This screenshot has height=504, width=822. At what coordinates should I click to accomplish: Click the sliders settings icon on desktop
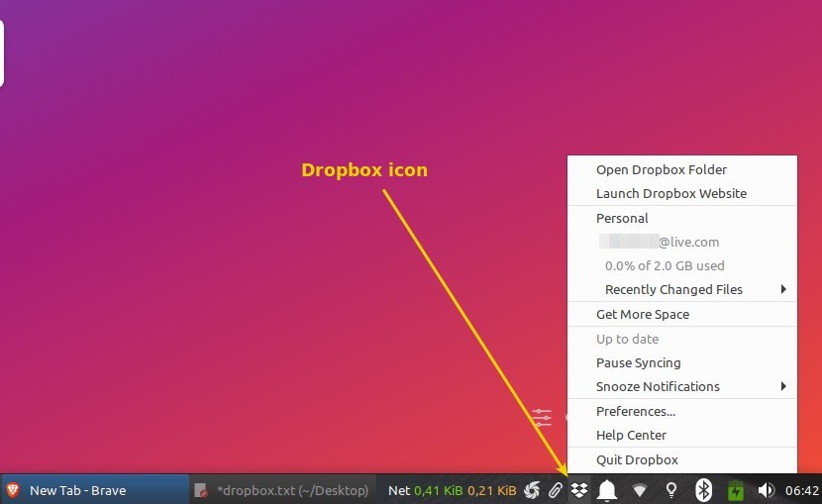point(542,418)
